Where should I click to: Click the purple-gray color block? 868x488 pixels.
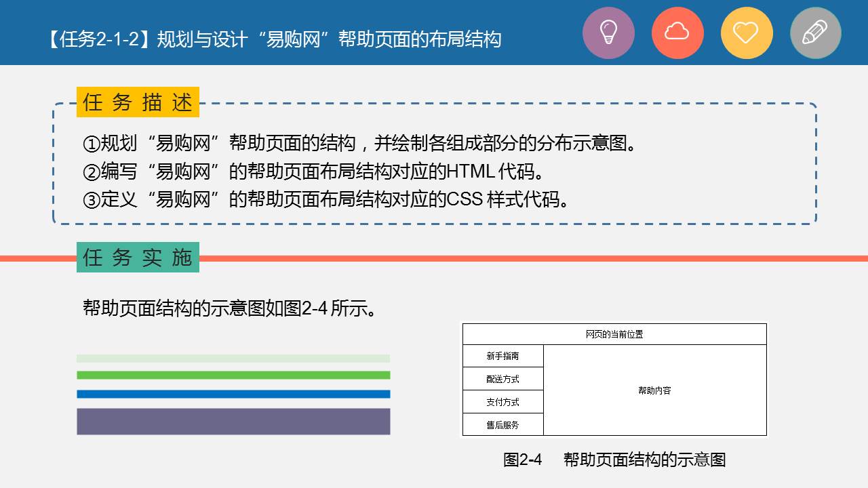pos(233,421)
